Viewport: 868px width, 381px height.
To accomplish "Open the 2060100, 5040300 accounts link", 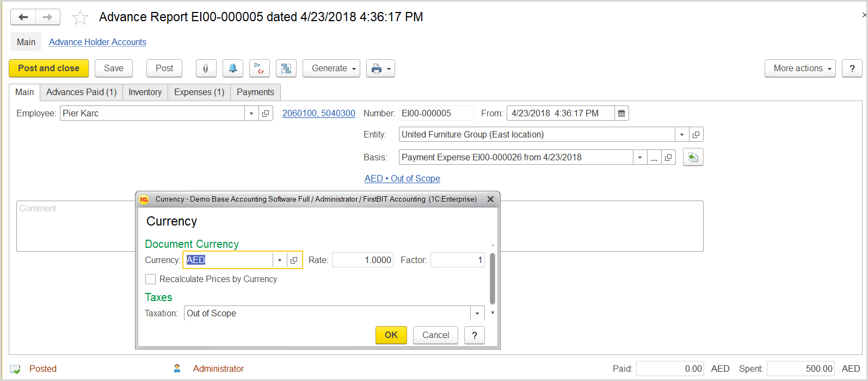I will tap(319, 113).
